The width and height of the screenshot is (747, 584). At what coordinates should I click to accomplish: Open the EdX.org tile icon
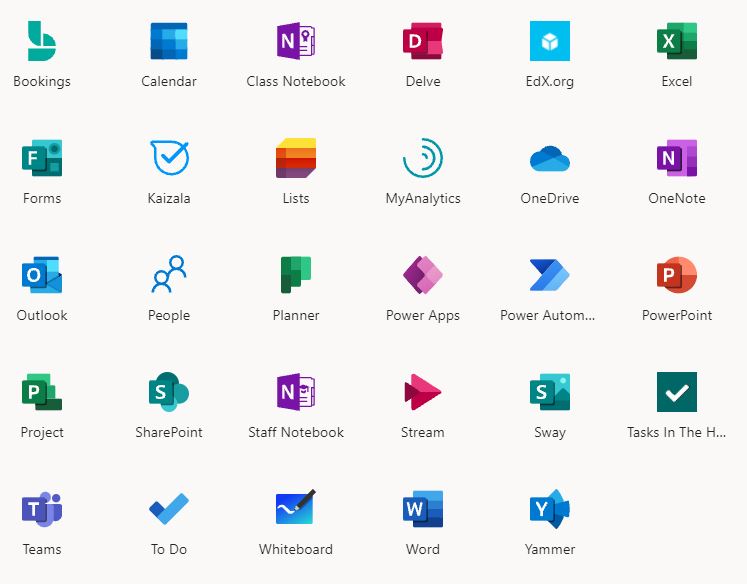point(550,41)
